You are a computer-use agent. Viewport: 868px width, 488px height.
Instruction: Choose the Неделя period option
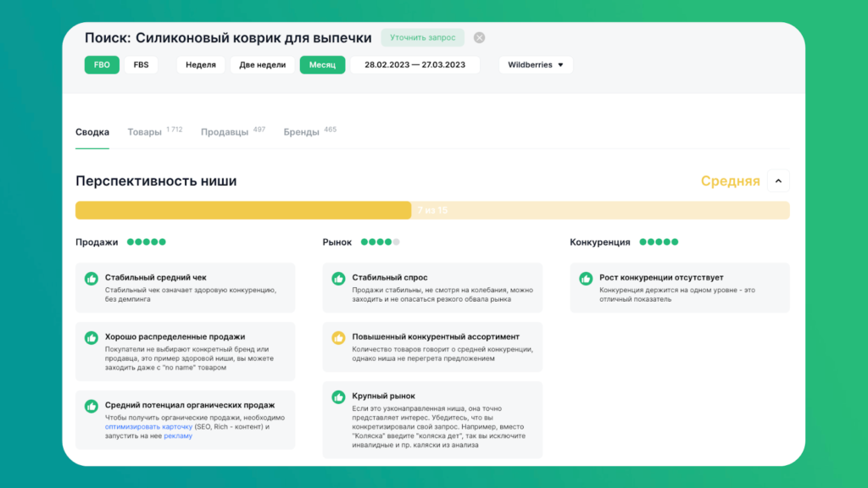click(201, 65)
